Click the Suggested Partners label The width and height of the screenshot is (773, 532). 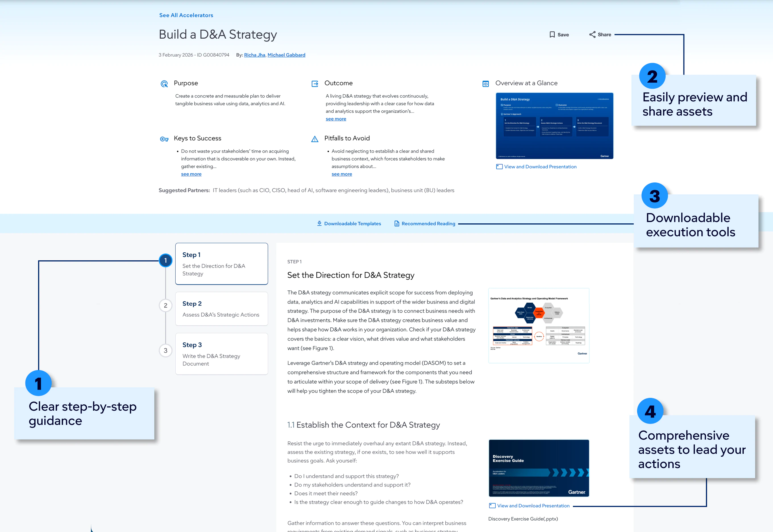point(184,190)
